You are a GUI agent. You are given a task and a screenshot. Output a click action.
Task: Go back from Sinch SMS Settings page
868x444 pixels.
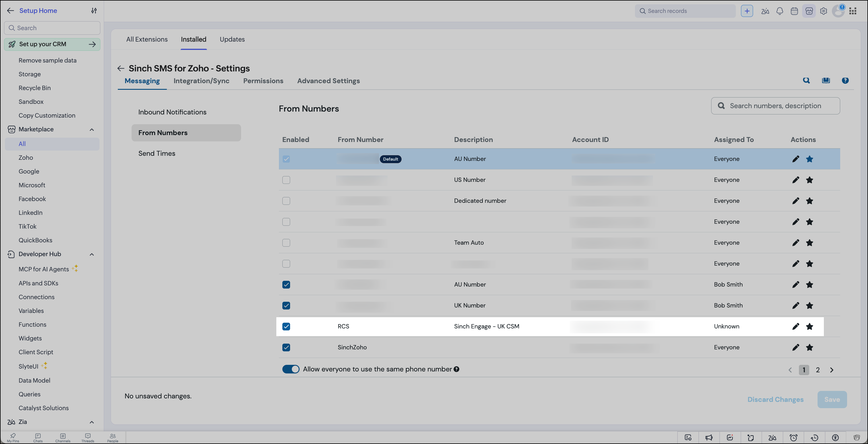point(121,69)
